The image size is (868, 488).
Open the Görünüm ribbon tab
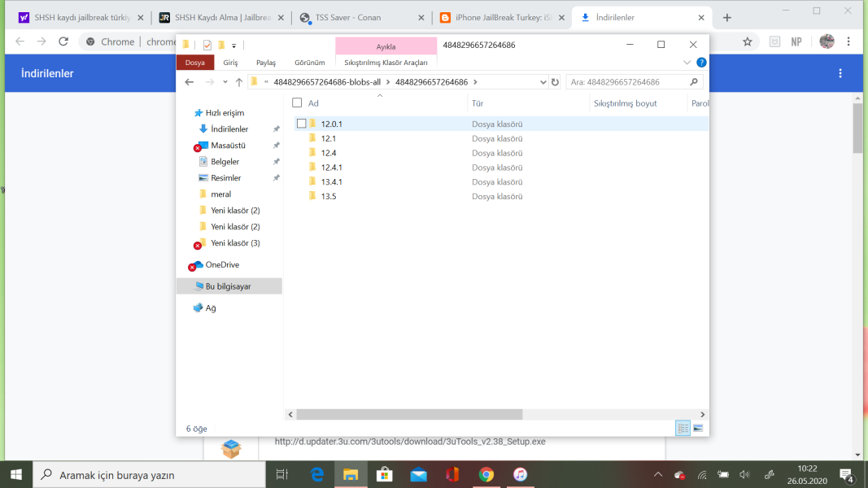click(x=309, y=63)
